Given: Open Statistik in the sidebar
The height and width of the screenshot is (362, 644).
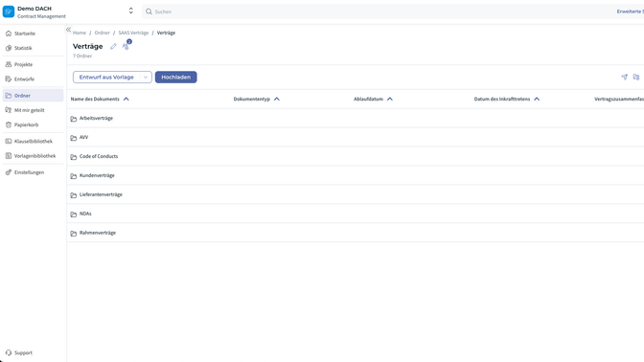Looking at the screenshot, I should 33,48.
